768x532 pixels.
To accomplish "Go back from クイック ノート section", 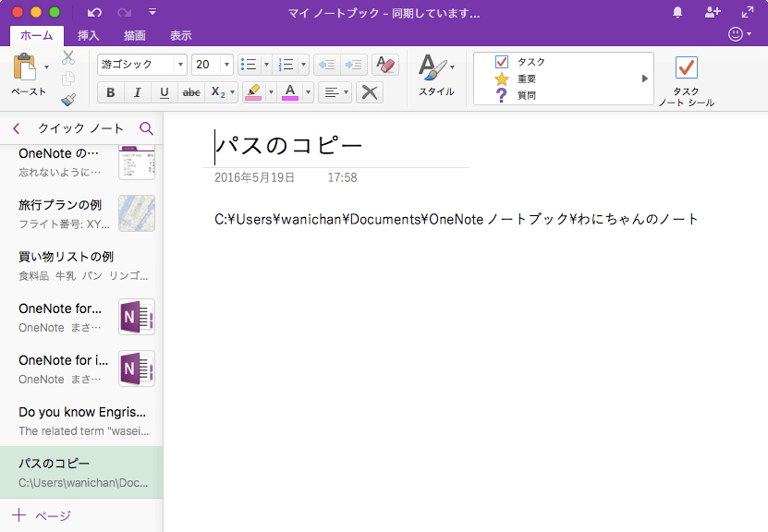I will coord(16,128).
